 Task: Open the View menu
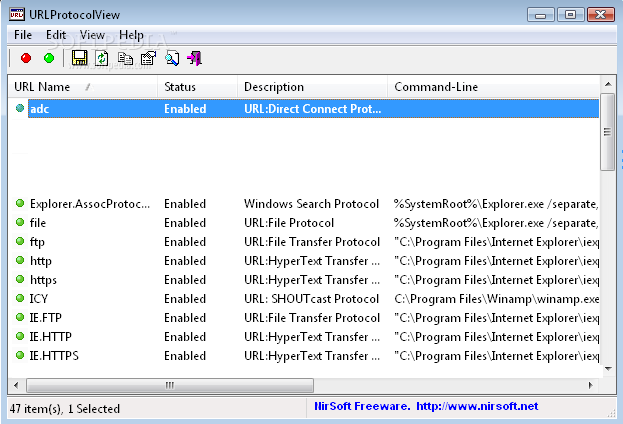pyautogui.click(x=92, y=35)
